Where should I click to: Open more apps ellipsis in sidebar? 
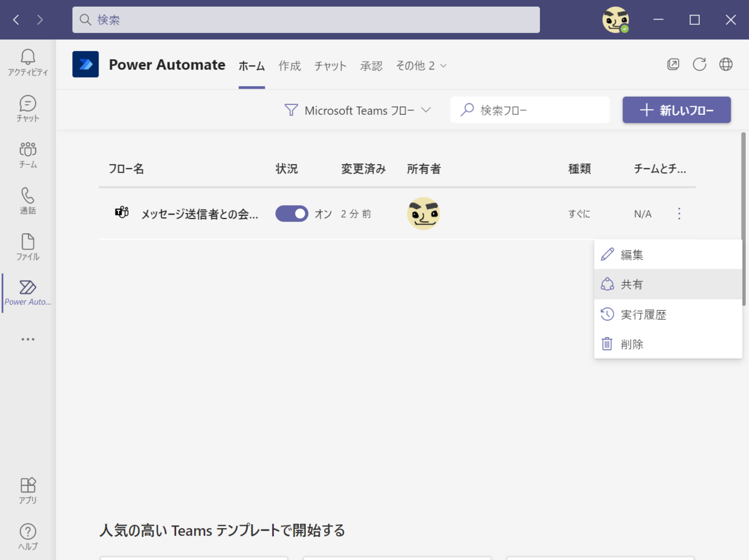27,340
